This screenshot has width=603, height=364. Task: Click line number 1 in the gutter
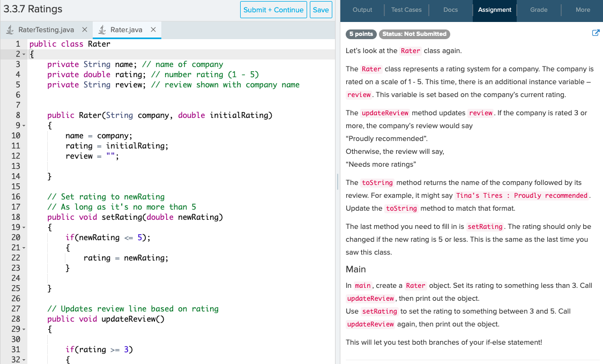coord(18,44)
